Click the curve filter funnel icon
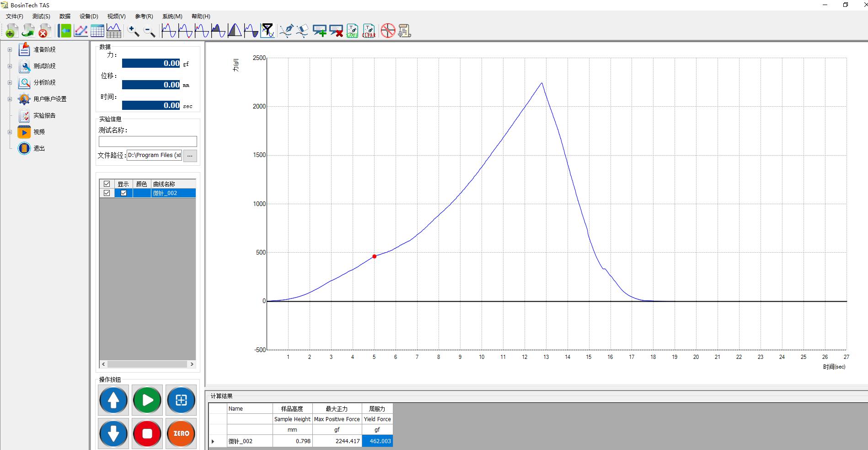 [x=268, y=31]
